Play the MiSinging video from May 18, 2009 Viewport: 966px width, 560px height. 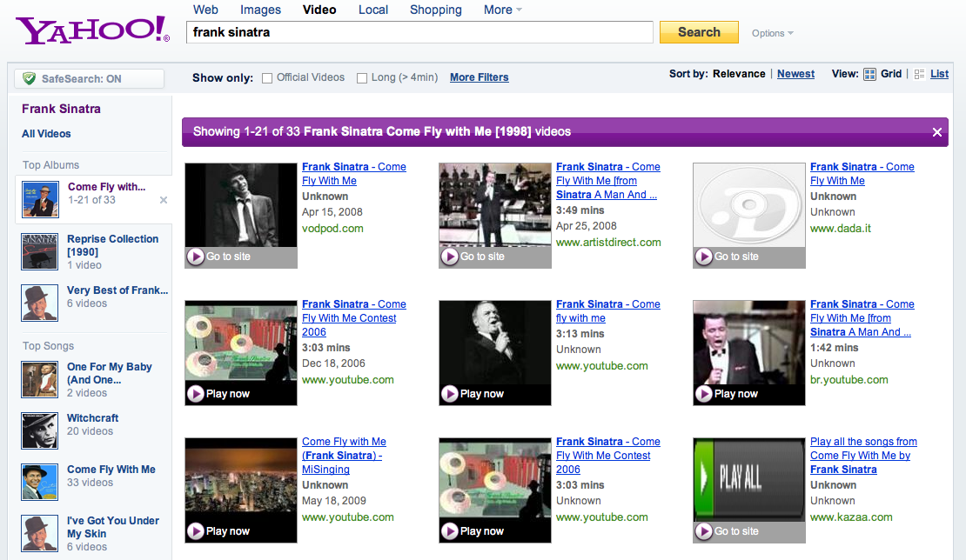[195, 531]
